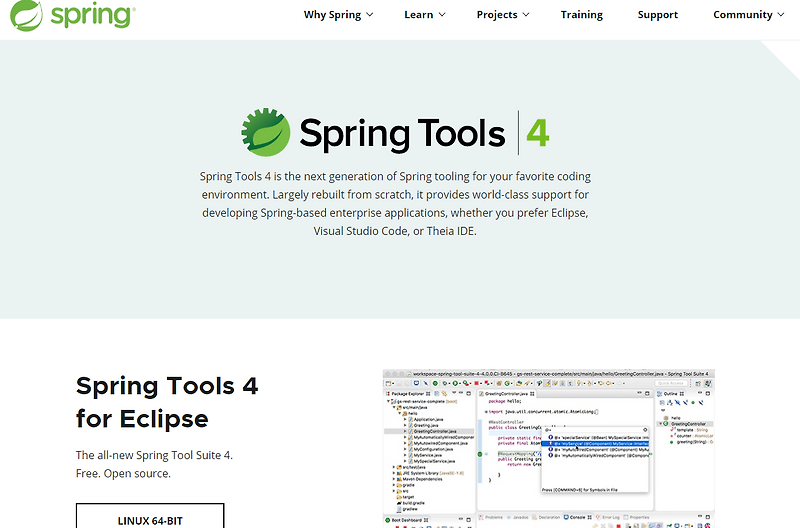Go to the Training page
Viewport: 800px width, 528px height.
tap(582, 15)
